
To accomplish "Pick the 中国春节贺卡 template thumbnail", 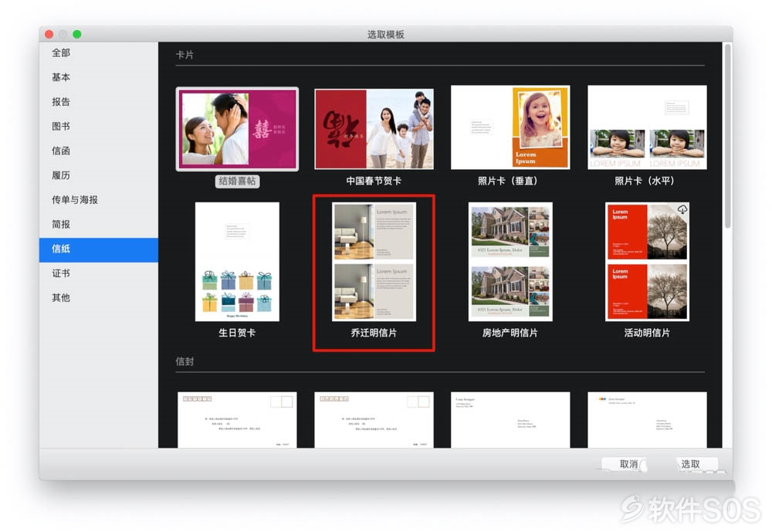I will click(x=374, y=129).
